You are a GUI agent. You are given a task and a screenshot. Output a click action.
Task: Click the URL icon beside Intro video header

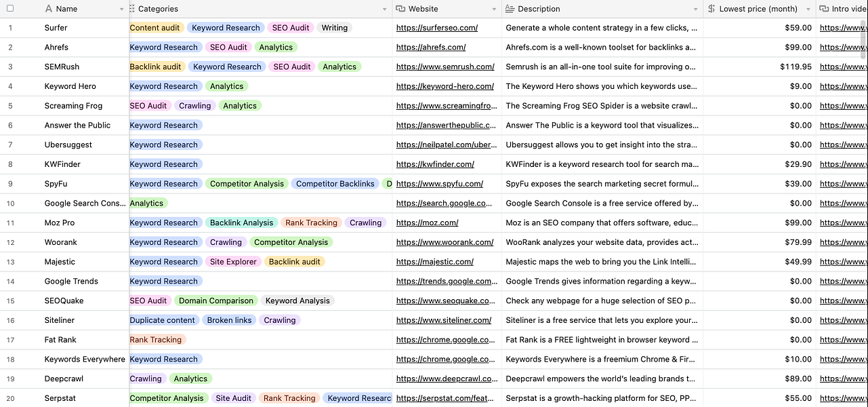coord(824,9)
